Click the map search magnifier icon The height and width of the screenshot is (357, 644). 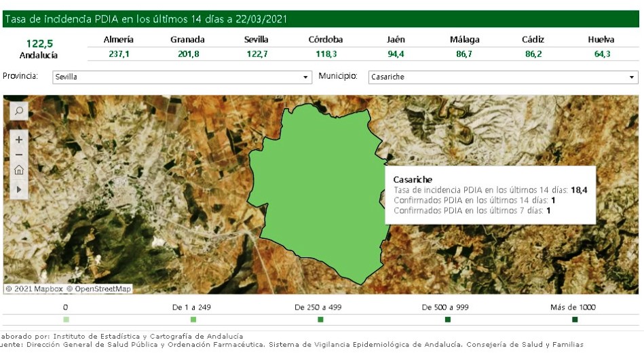(19, 111)
